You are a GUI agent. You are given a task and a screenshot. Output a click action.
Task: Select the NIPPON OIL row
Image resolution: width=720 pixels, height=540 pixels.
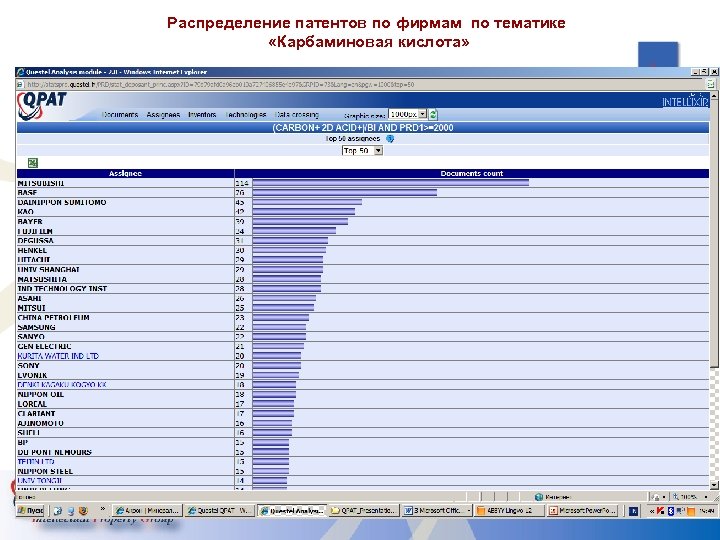coord(363,394)
